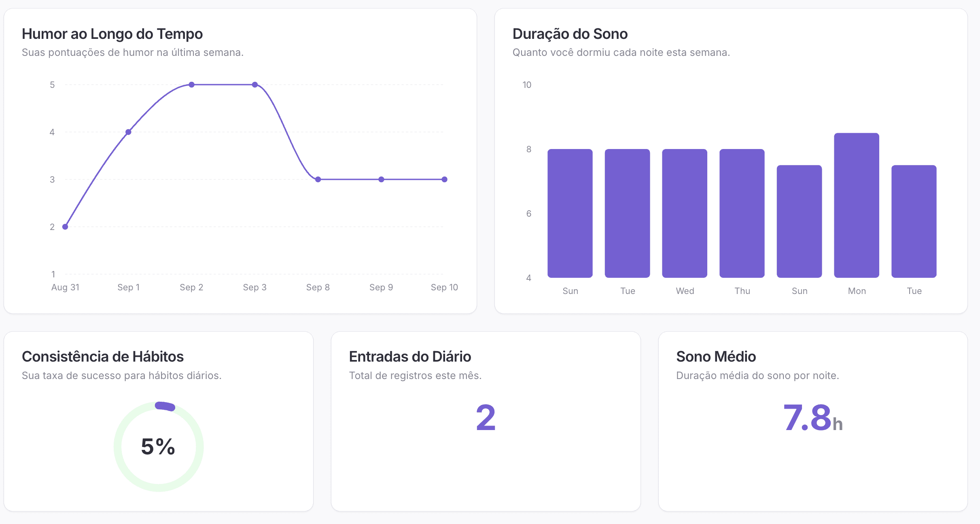Click the habit consistency progress ring

click(x=165, y=406)
